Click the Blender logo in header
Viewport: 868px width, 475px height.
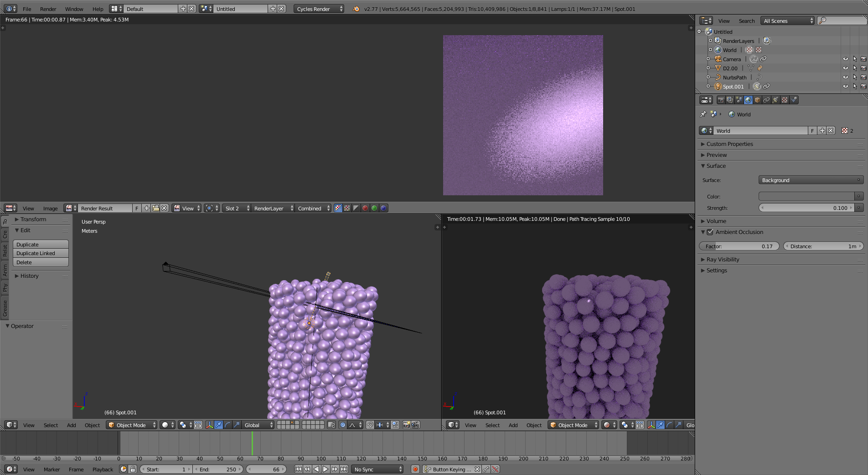pyautogui.click(x=356, y=9)
